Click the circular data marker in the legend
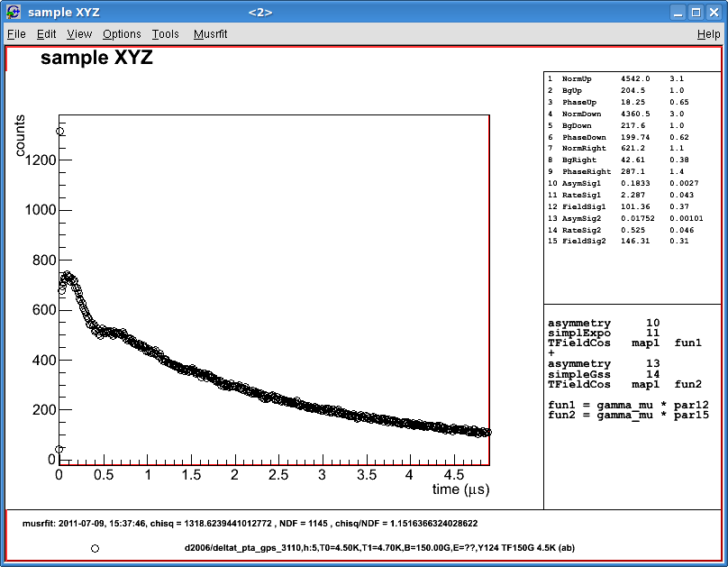The image size is (728, 567). point(95,547)
